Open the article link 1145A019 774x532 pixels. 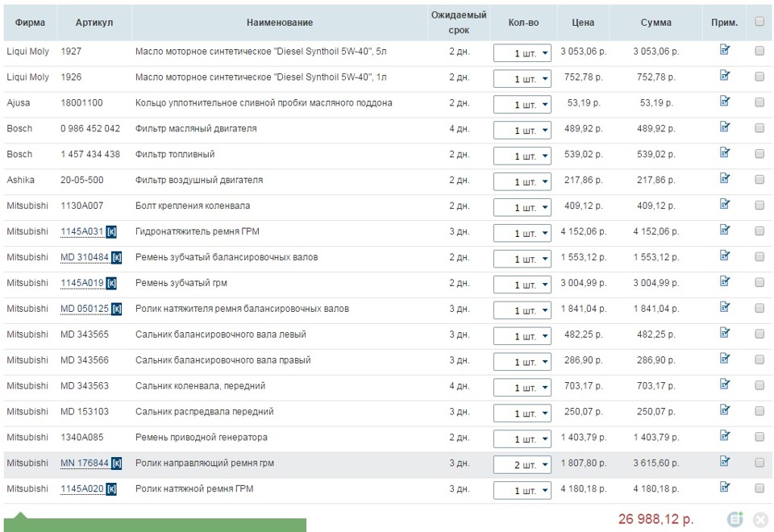(x=82, y=283)
